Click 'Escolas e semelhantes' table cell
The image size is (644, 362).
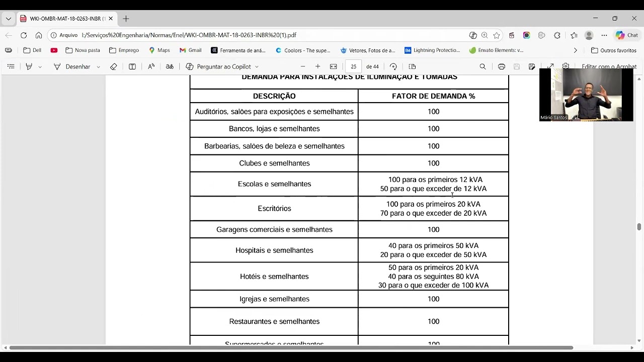tap(274, 184)
